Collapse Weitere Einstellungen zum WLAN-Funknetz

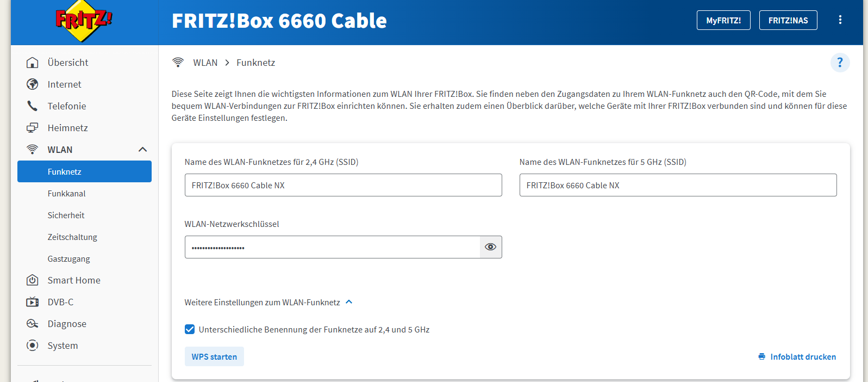349,302
